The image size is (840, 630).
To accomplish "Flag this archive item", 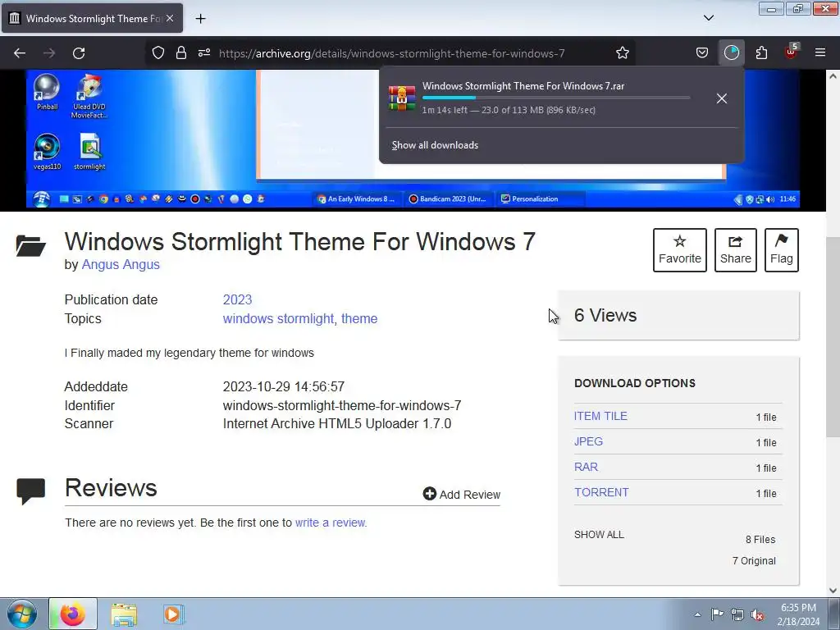I will click(x=782, y=250).
